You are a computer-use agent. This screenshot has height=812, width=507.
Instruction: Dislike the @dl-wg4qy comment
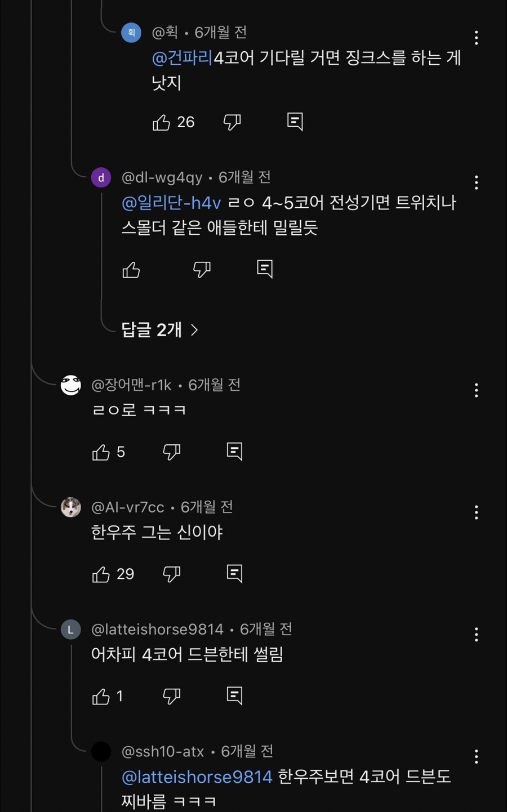tap(202, 269)
